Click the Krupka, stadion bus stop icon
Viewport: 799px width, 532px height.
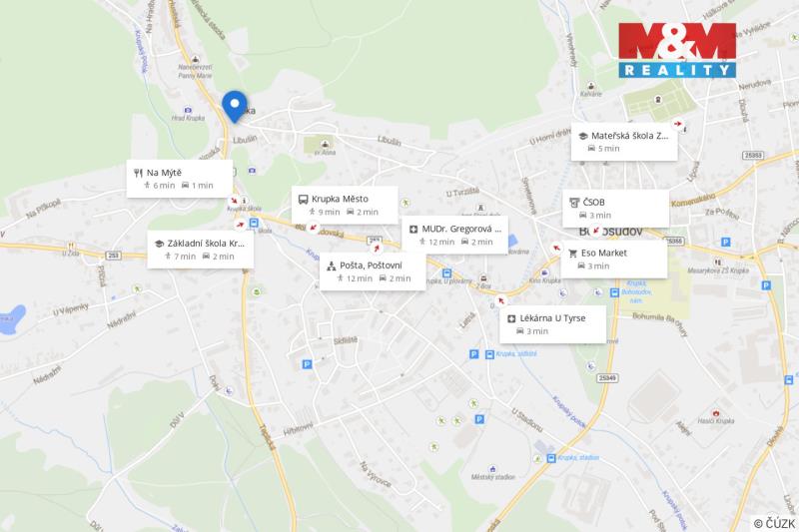coord(551,458)
